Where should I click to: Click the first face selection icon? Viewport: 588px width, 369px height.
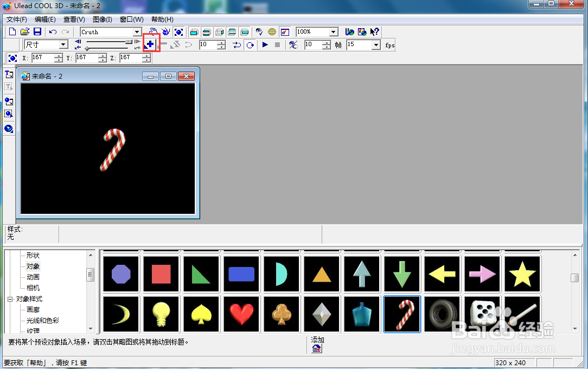coord(194,32)
